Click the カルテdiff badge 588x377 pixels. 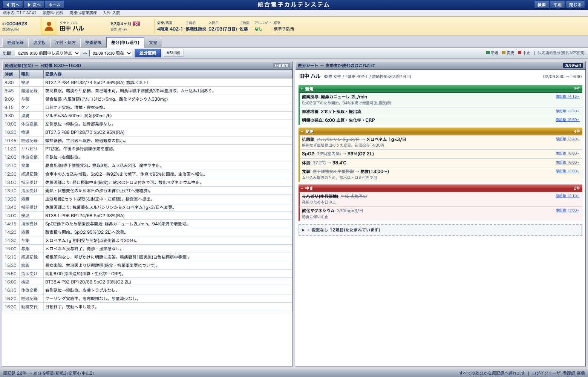[x=573, y=66]
